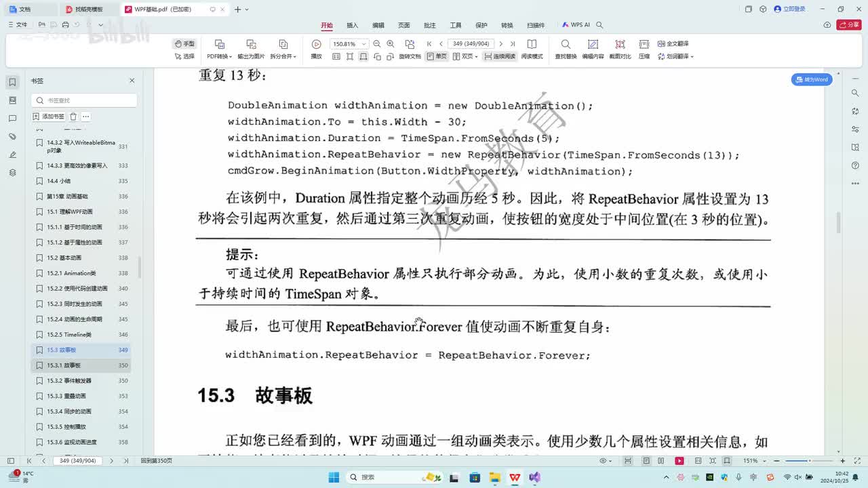Click the 分享 share button
Image resolution: width=868 pixels, height=488 pixels.
[849, 25]
